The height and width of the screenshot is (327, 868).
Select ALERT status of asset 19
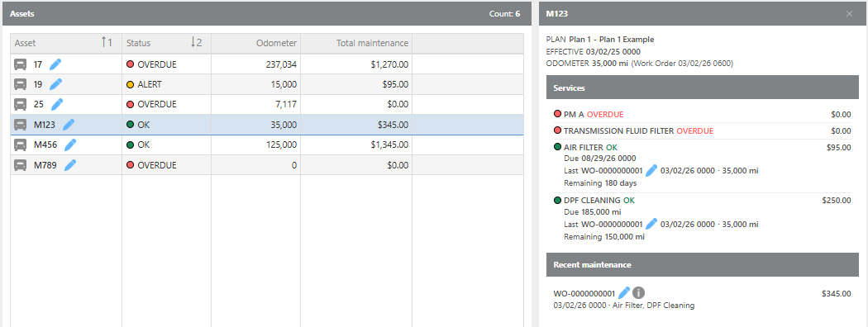pos(150,85)
